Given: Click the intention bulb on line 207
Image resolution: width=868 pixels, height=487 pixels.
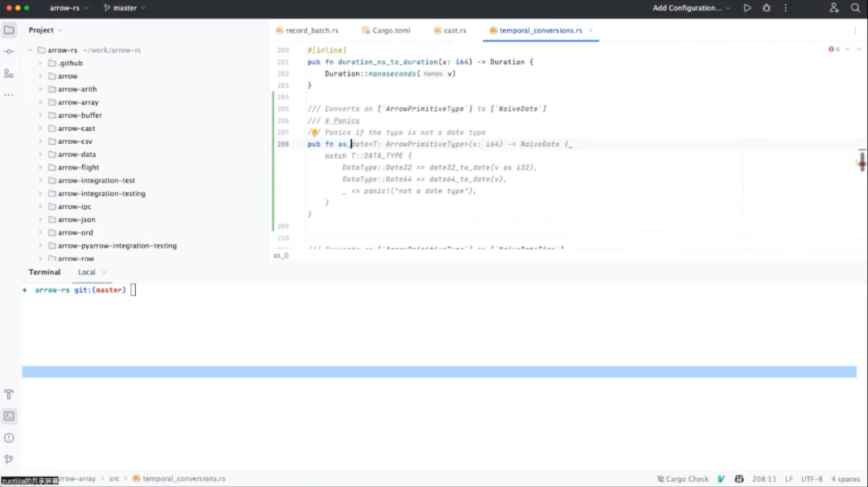Looking at the screenshot, I should click(x=314, y=133).
